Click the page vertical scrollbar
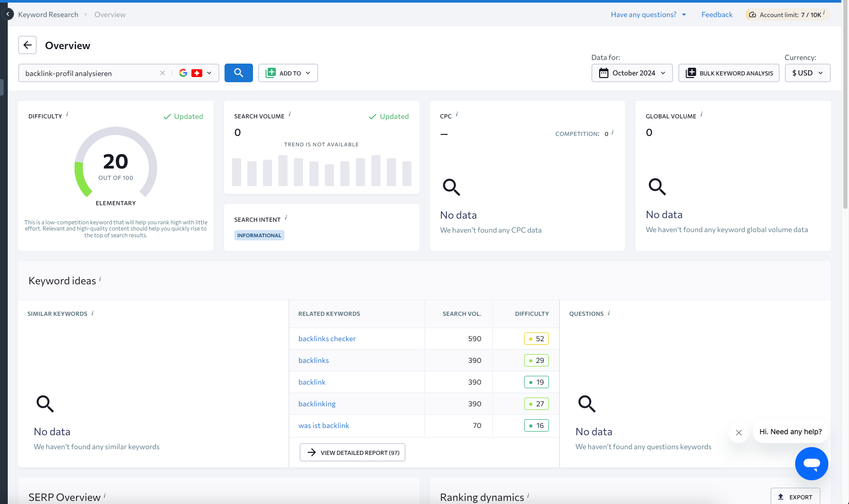Image resolution: width=849 pixels, height=504 pixels. [x=845, y=103]
